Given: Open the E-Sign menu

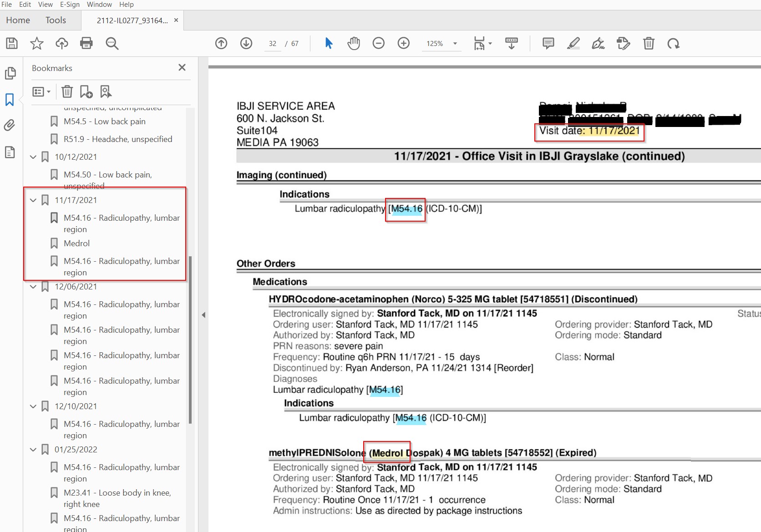Looking at the screenshot, I should click(70, 5).
